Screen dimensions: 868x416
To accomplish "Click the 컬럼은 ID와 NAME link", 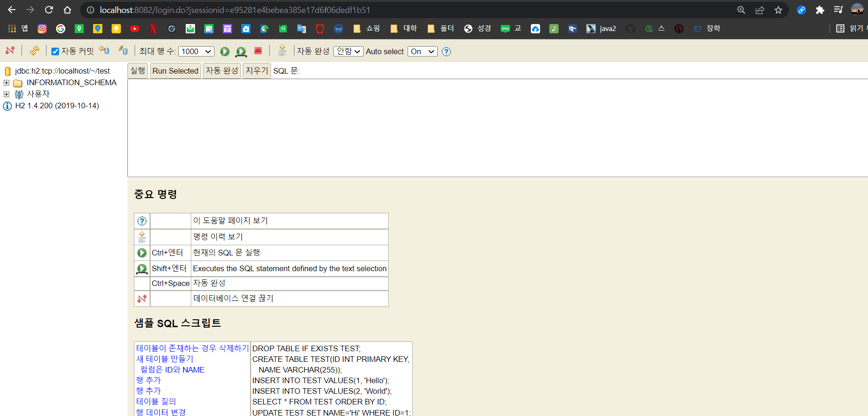I will click(172, 370).
